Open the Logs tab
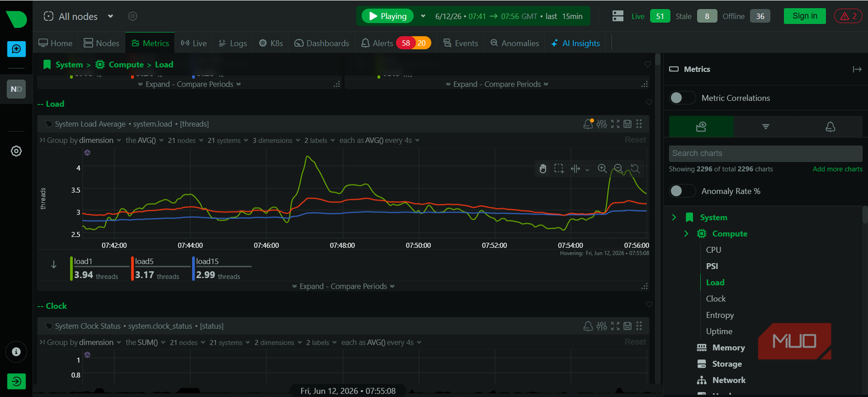Screen dimensions: 868x397 [233, 43]
